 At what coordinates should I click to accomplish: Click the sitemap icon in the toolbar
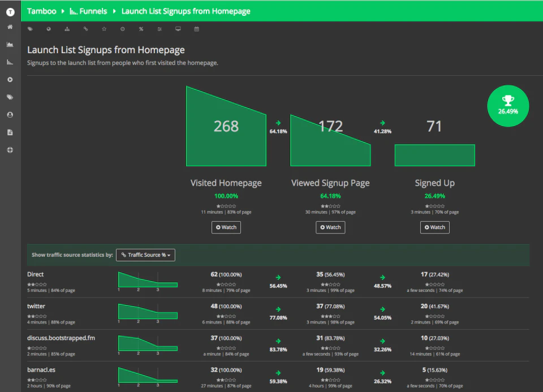pyautogui.click(x=67, y=29)
